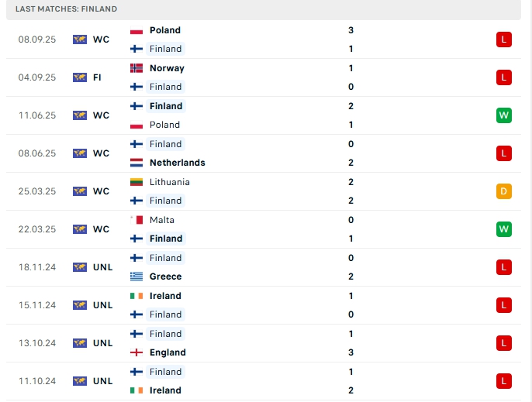
Task: Open the Greece team link
Action: [166, 277]
